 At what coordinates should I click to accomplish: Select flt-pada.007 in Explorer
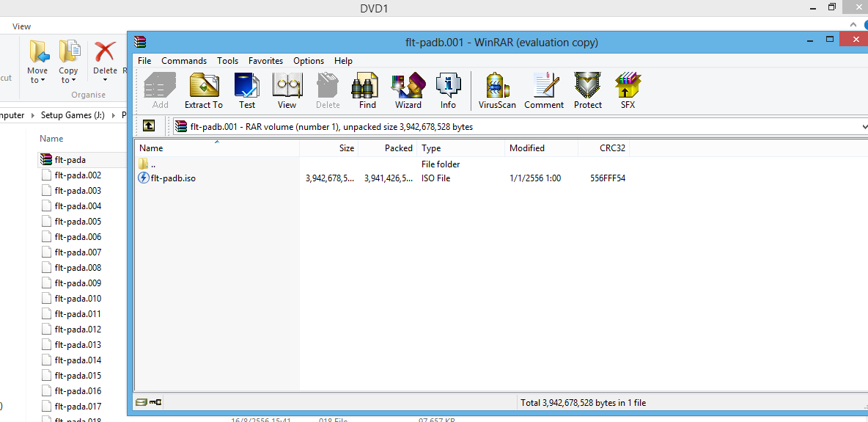[71, 252]
